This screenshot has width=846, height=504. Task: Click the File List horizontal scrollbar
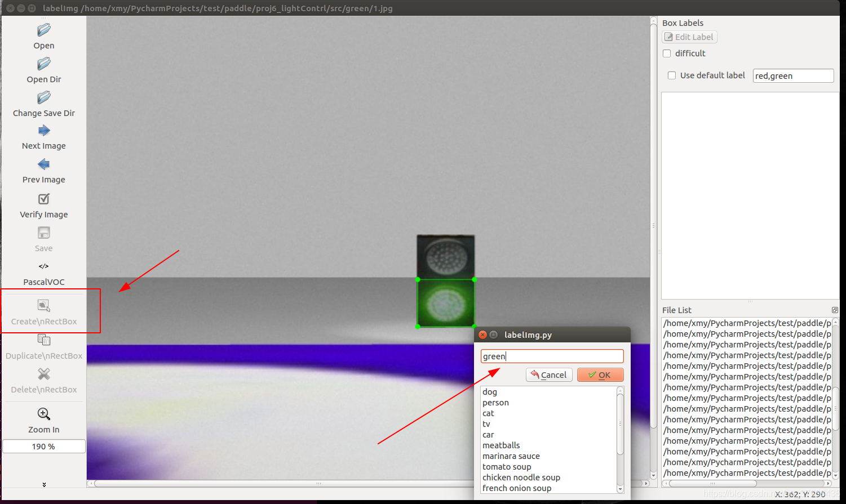click(x=712, y=483)
